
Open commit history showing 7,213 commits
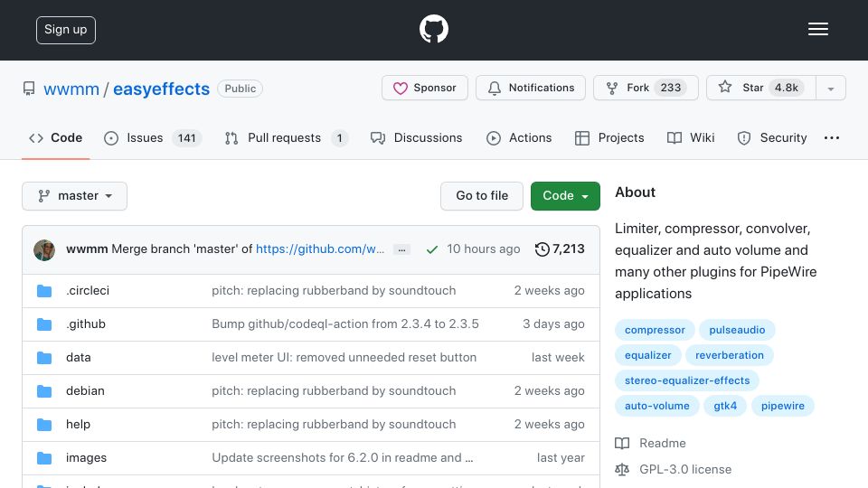coord(559,249)
